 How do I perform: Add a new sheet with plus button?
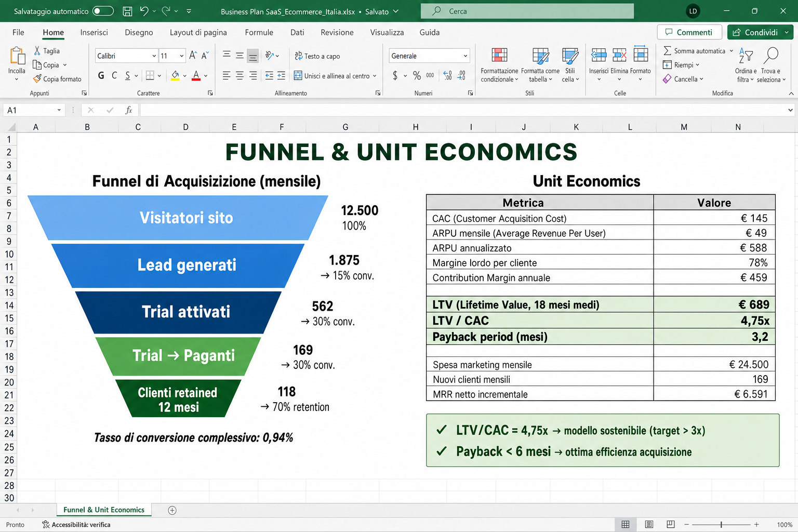[172, 510]
